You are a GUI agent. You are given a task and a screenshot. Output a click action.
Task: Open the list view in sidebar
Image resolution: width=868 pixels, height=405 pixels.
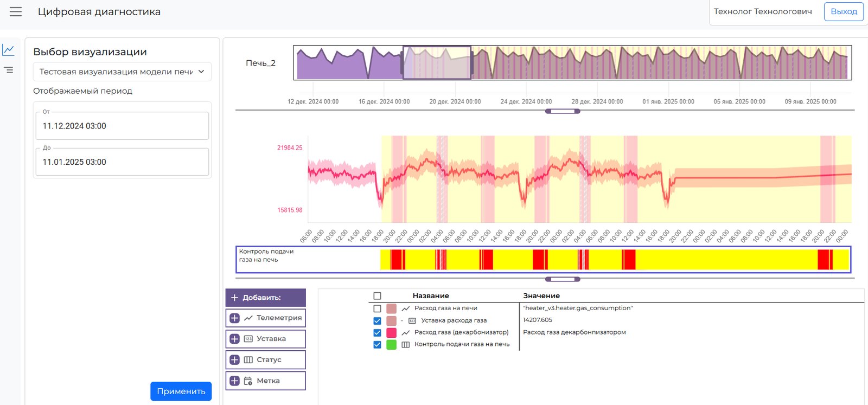click(9, 70)
